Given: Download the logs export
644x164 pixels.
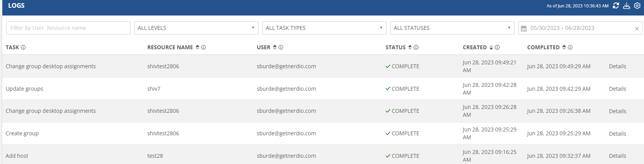Looking at the screenshot, I should pos(627,6).
